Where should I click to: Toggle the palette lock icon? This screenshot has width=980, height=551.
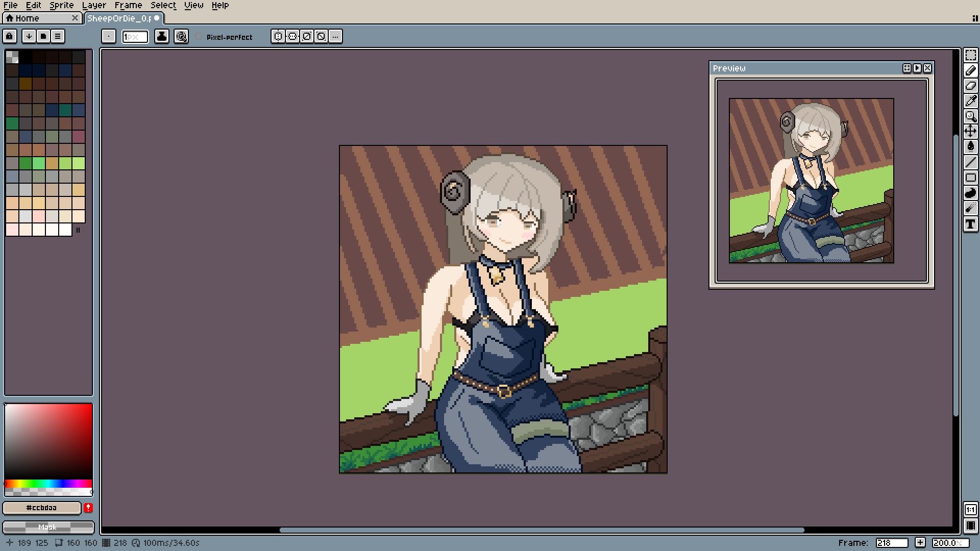pos(10,36)
